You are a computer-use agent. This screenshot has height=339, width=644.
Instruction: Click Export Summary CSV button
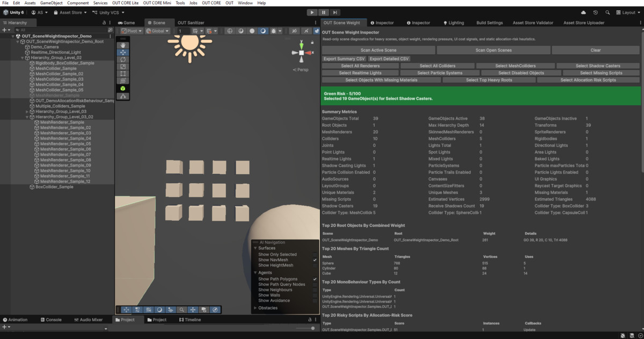[344, 59]
